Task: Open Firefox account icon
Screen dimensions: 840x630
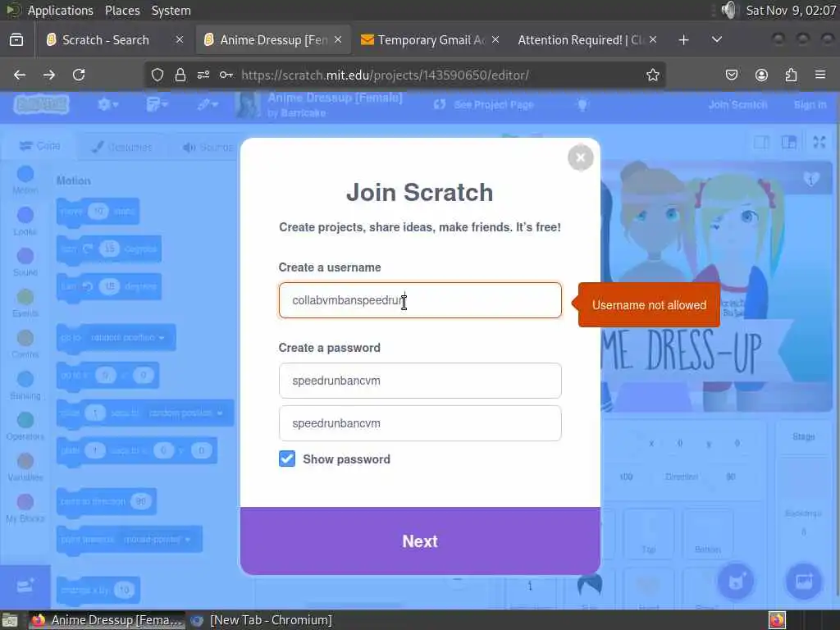Action: click(x=761, y=75)
